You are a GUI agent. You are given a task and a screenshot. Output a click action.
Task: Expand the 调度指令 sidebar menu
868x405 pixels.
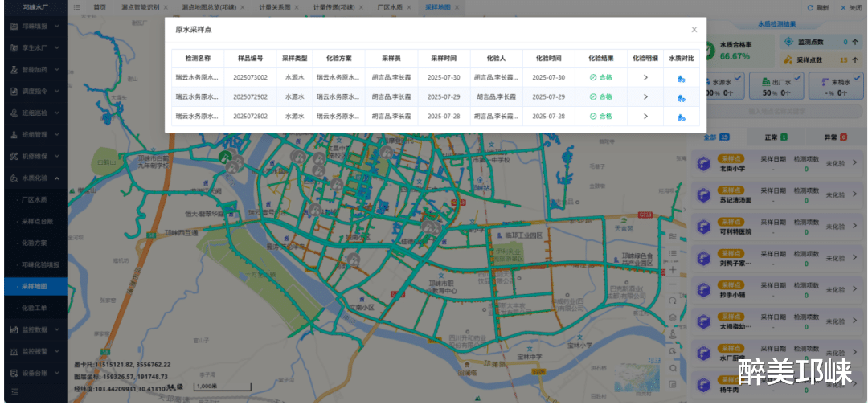click(x=35, y=92)
